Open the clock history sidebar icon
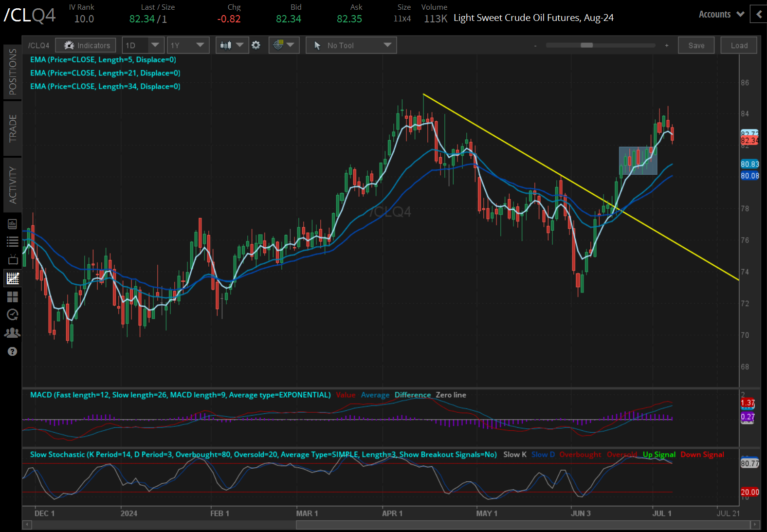 click(x=13, y=314)
